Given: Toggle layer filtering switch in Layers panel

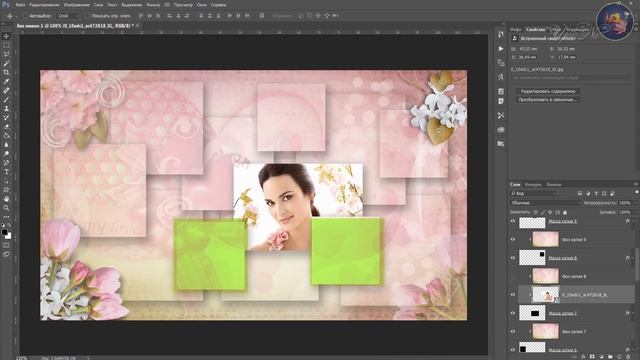Looking at the screenshot, I should pos(636,193).
